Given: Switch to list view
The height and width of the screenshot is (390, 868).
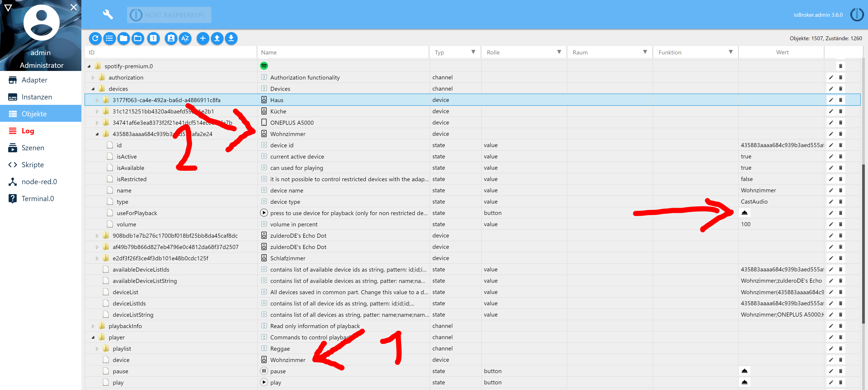Looking at the screenshot, I should tap(109, 38).
